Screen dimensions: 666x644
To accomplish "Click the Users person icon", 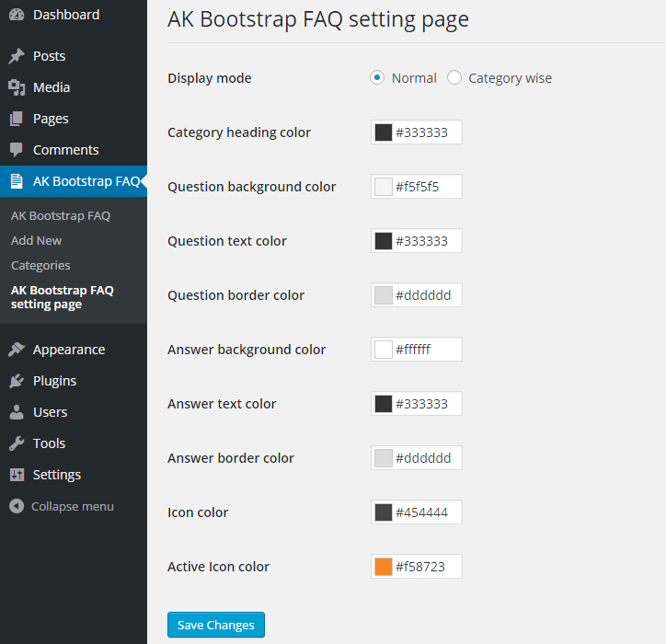I will 17,412.
